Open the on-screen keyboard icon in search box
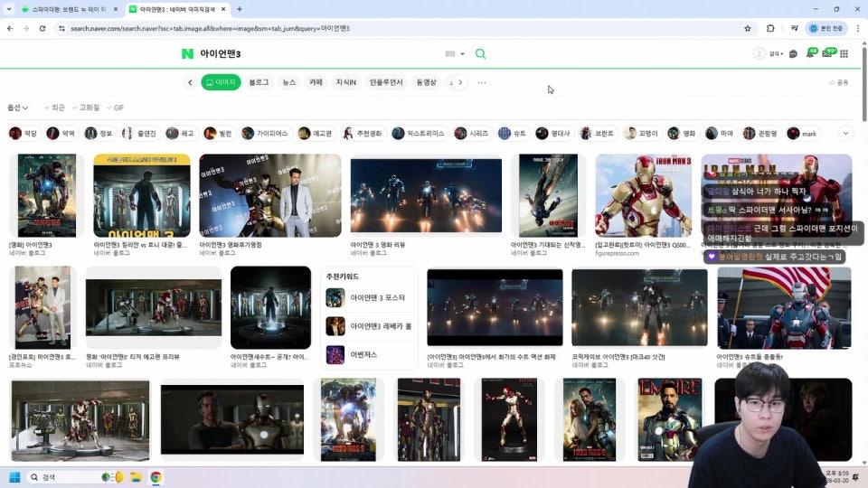Screen dimensions: 868x488 451,54
